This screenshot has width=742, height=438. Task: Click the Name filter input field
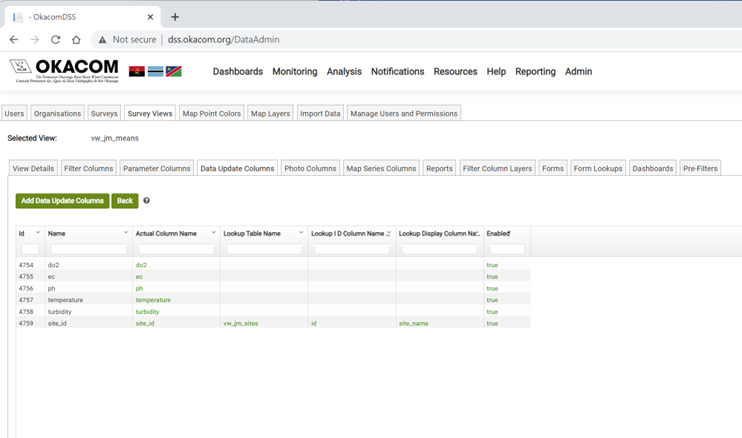(x=88, y=249)
